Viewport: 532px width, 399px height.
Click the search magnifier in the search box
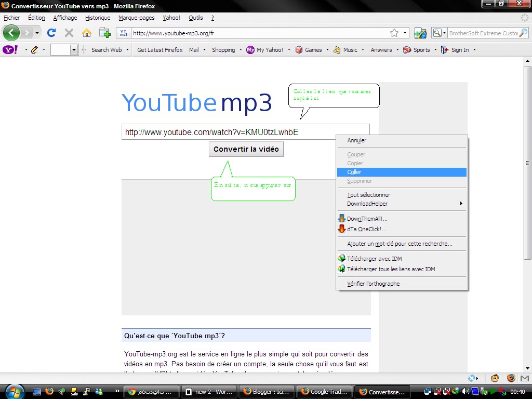pyautogui.click(x=523, y=33)
